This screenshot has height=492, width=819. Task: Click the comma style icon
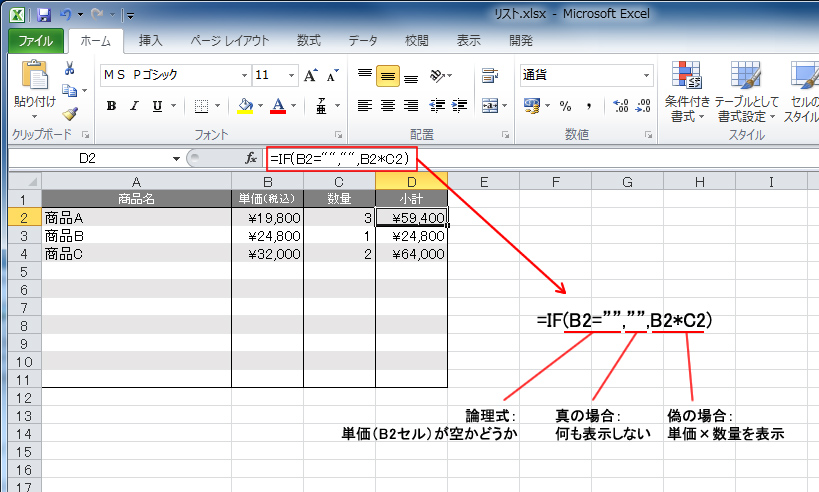point(589,106)
